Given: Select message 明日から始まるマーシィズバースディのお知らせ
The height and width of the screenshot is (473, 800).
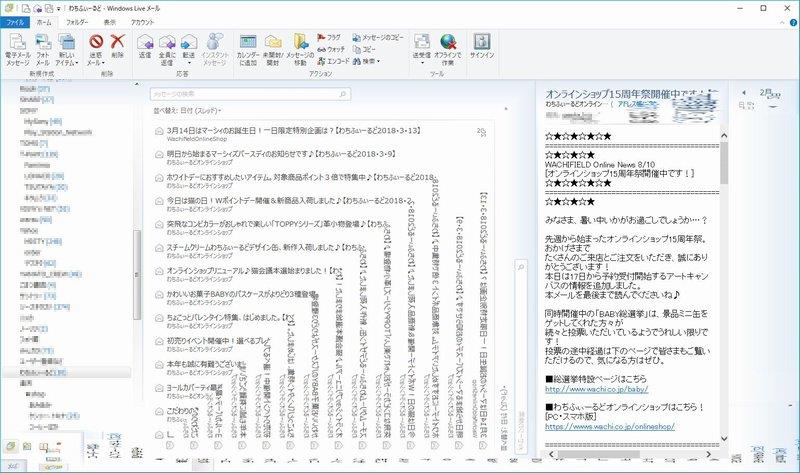Looking at the screenshot, I should (321, 158).
